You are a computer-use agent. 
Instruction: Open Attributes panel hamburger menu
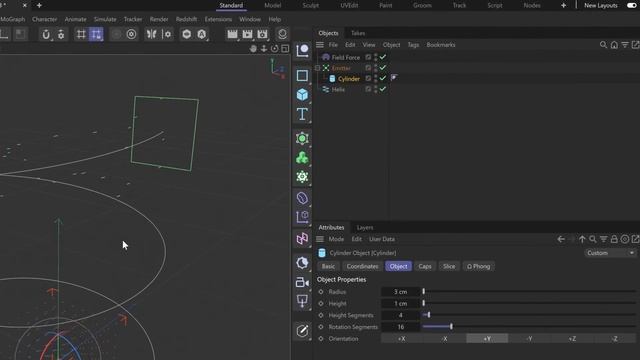[x=320, y=239]
